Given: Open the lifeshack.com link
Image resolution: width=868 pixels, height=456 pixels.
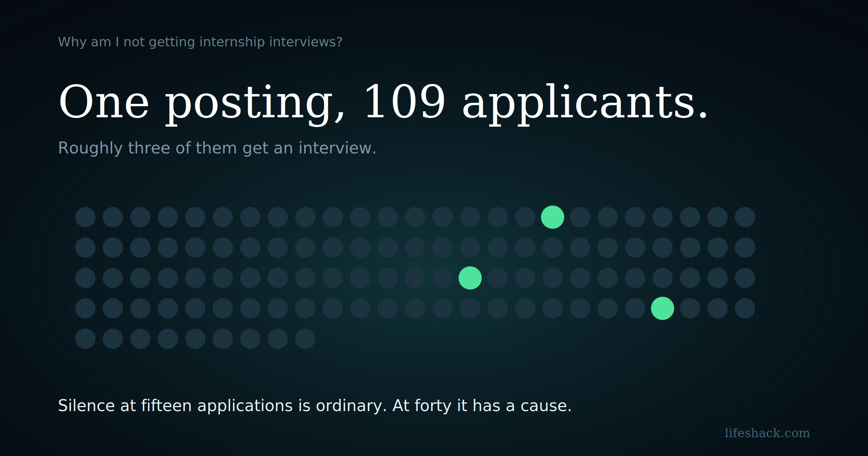Looking at the screenshot, I should pos(767,433).
